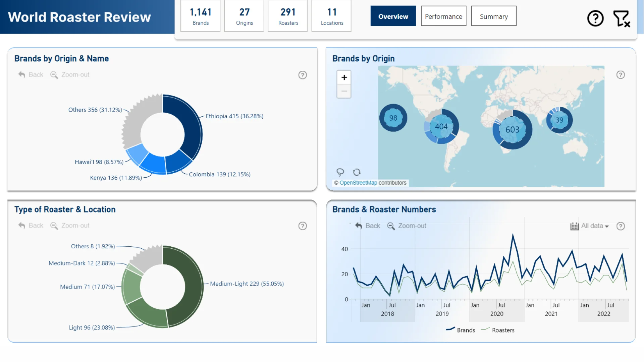
Task: Open the OpenStreetMap attribution link
Action: 358,183
